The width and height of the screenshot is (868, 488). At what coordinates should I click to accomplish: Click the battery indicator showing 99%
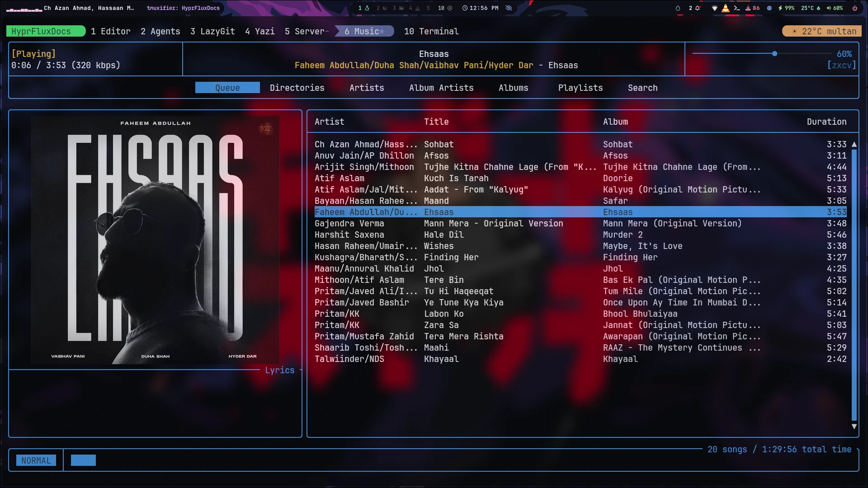[x=786, y=8]
